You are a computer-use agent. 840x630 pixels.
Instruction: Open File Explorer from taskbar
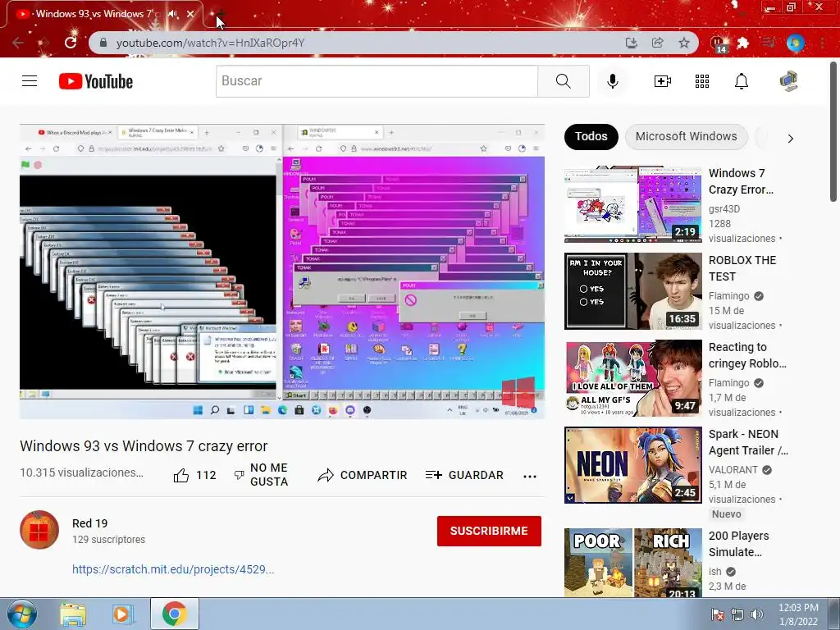pos(73,614)
